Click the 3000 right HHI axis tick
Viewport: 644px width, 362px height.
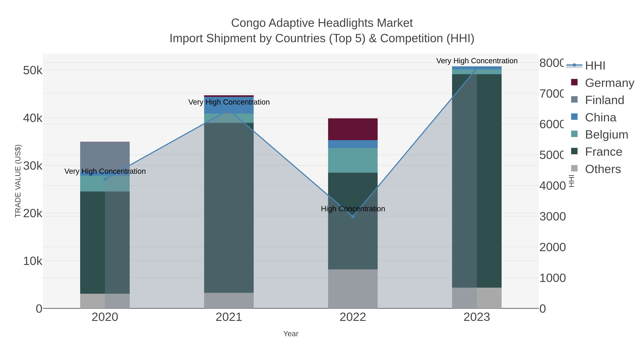553,216
